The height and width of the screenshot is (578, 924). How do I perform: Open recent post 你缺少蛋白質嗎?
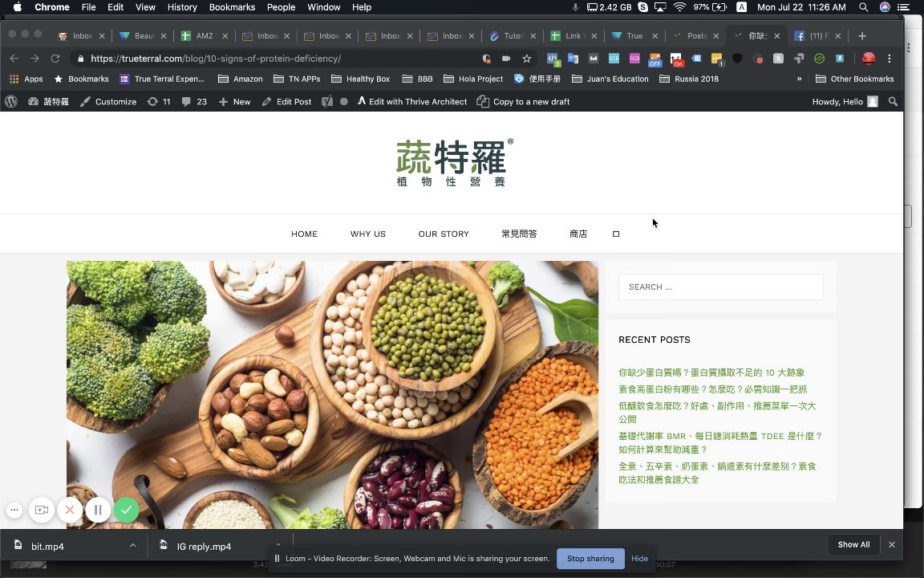pos(711,372)
